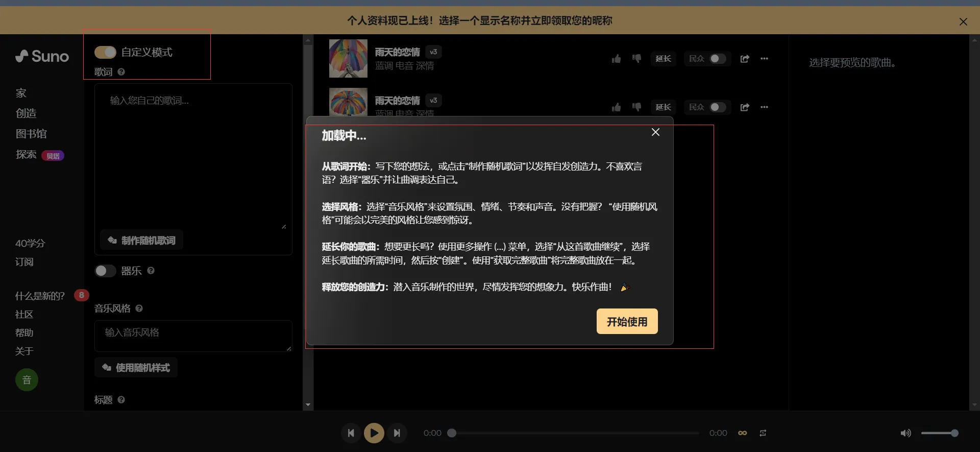Enable the 器乐 instrumental switch
The height and width of the screenshot is (452, 980).
(105, 271)
